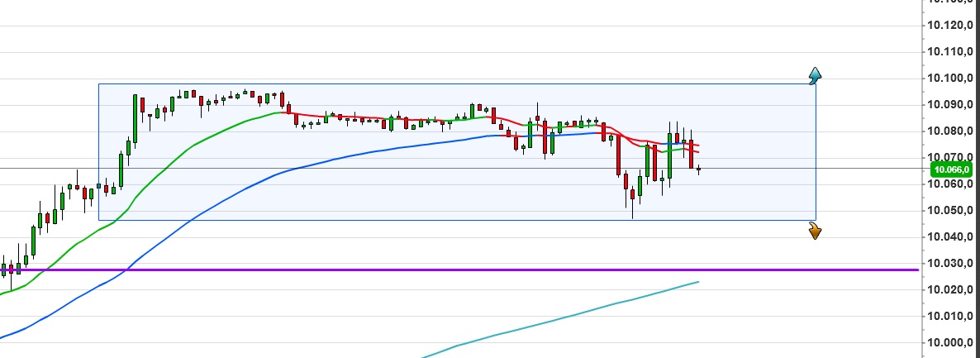Click the teal upward breakout arrow
The height and width of the screenshot is (358, 980).
[815, 76]
